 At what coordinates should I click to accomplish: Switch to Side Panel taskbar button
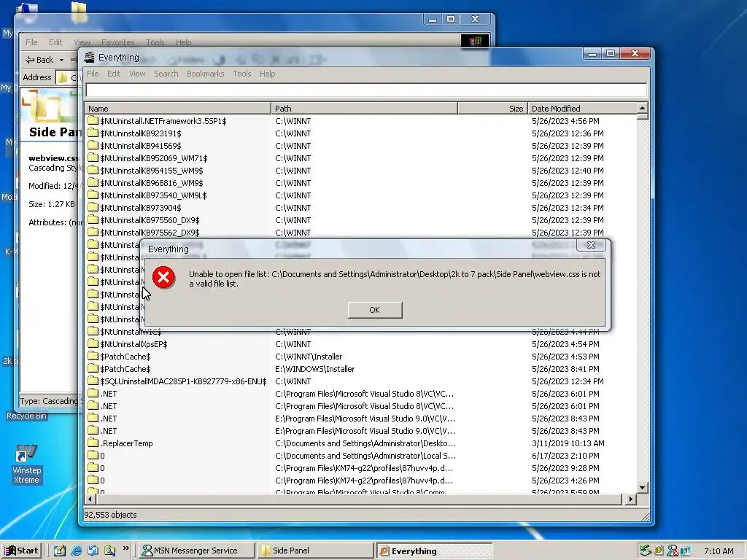tap(314, 551)
